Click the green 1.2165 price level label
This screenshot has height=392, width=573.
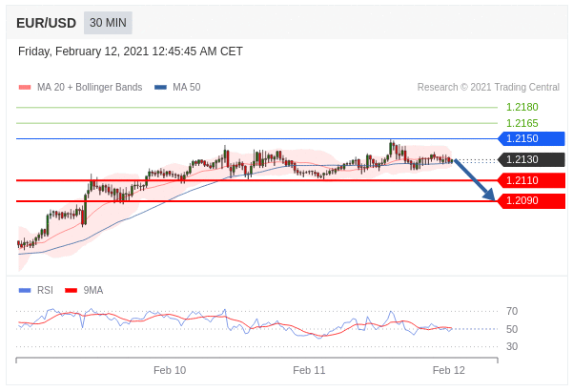(x=522, y=123)
